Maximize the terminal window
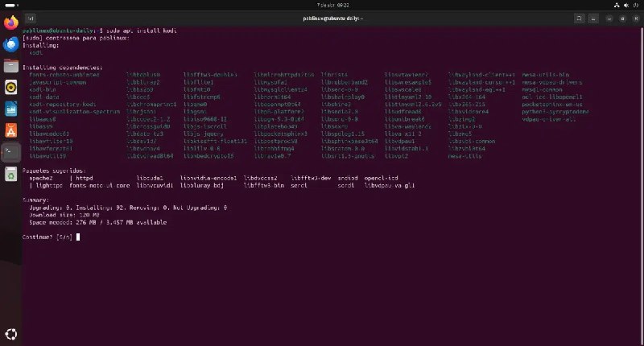Image resolution: width=644 pixels, height=346 pixels. click(622, 19)
